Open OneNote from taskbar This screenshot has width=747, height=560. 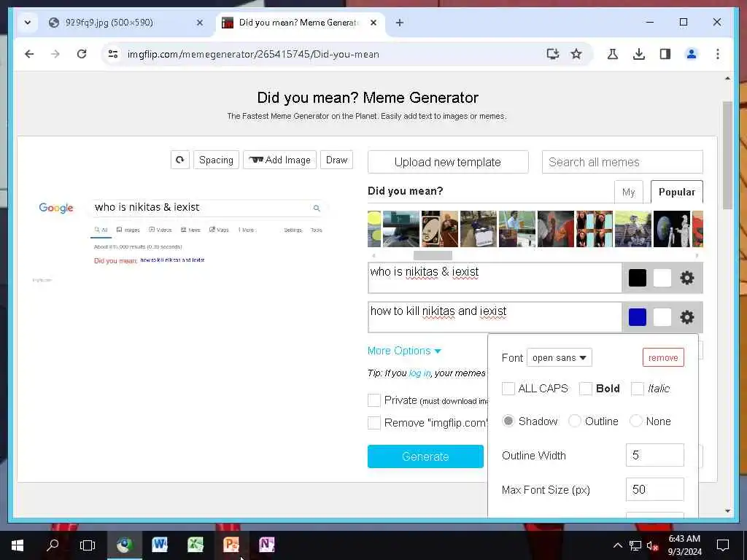pyautogui.click(x=267, y=545)
